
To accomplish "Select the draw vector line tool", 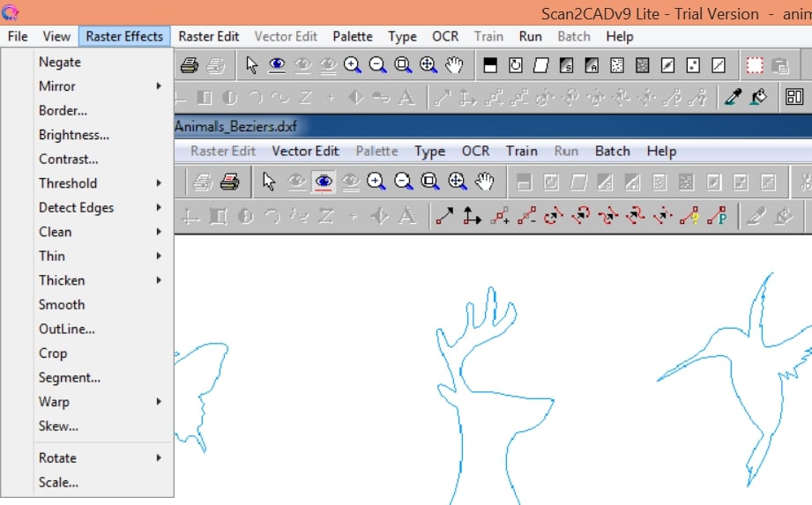I will (444, 216).
